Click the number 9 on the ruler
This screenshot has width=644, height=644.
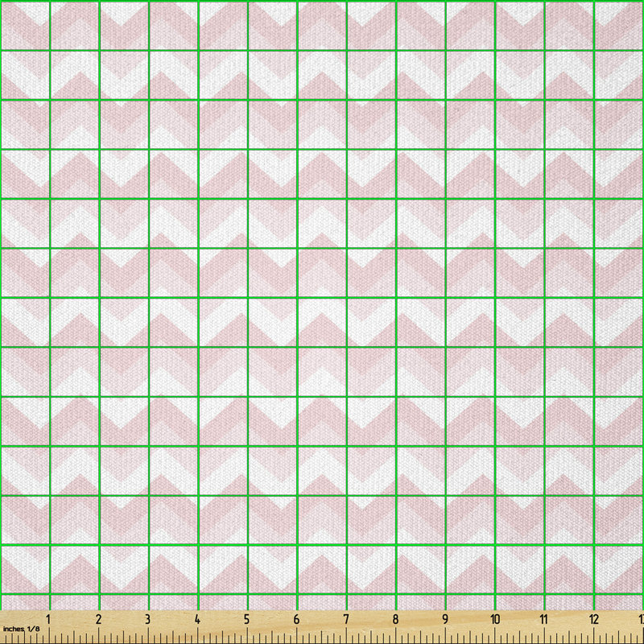pyautogui.click(x=445, y=619)
